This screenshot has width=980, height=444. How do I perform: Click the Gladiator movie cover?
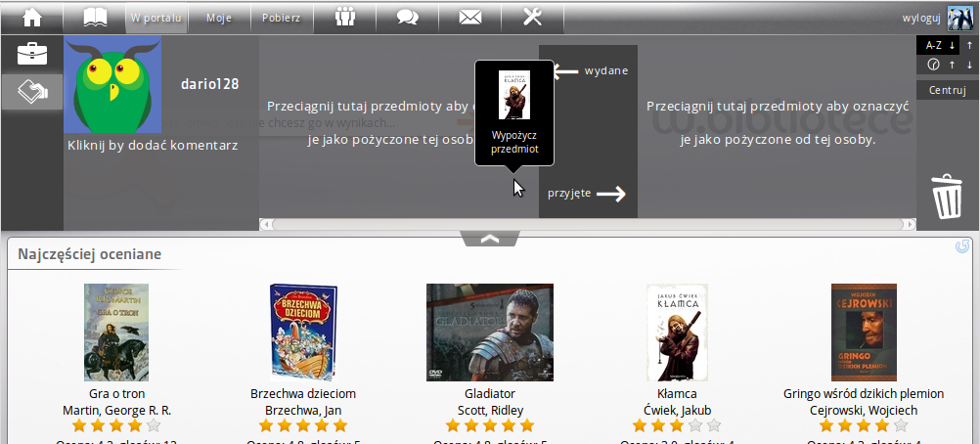click(x=490, y=332)
